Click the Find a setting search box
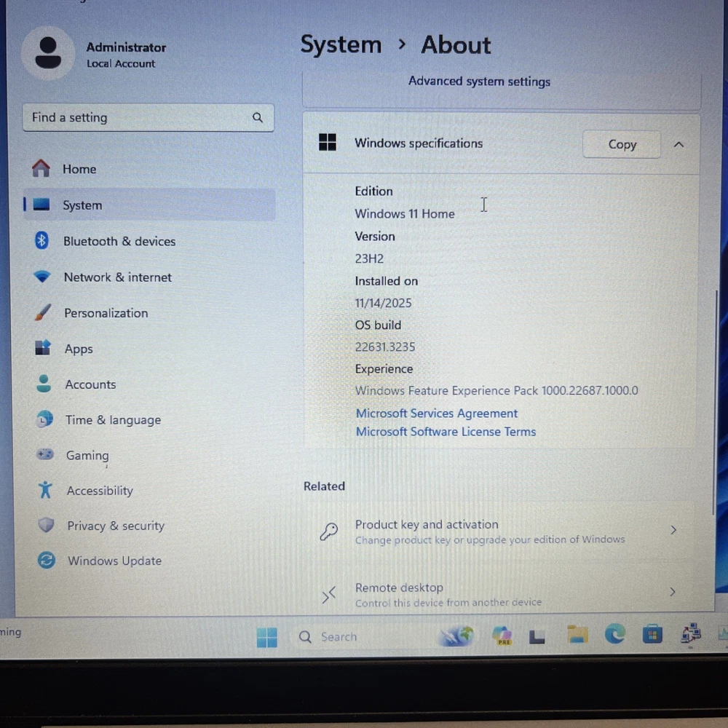Screen dimensions: 728x728 [138, 118]
